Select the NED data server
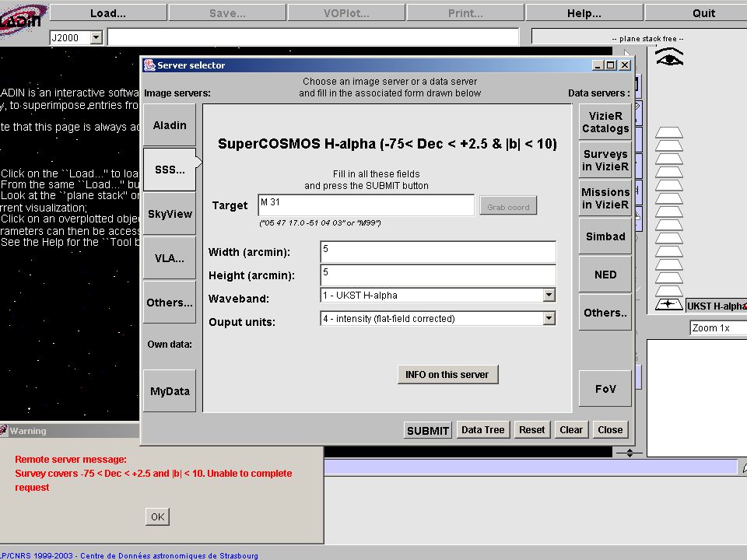The height and width of the screenshot is (560, 747). click(605, 275)
